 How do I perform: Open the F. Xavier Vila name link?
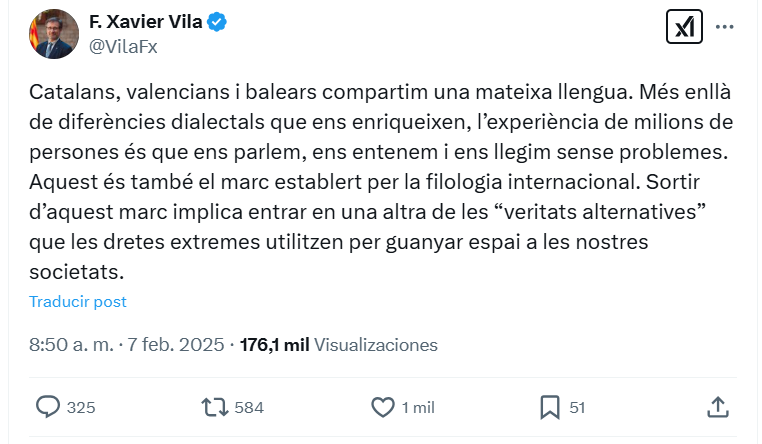coord(146,21)
